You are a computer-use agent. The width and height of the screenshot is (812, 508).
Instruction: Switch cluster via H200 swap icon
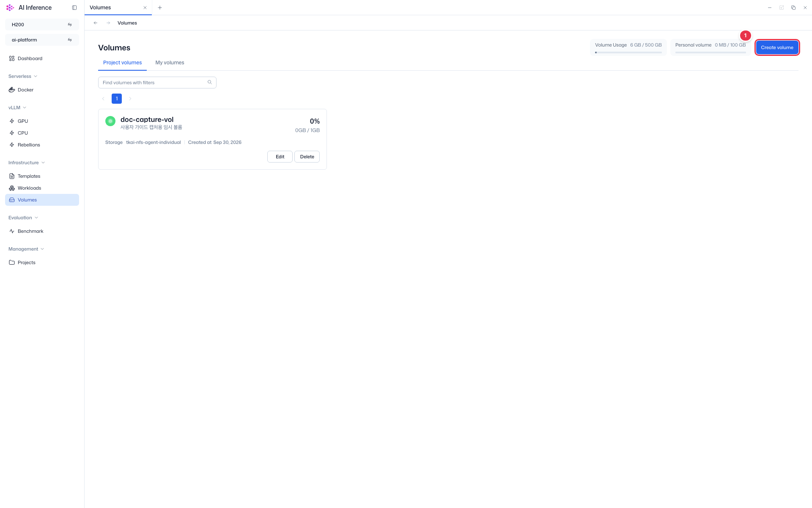[70, 25]
